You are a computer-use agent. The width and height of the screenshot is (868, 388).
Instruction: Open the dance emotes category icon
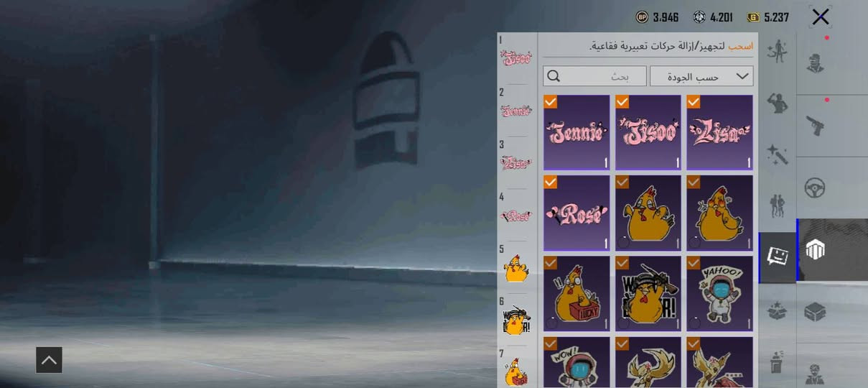click(x=777, y=52)
